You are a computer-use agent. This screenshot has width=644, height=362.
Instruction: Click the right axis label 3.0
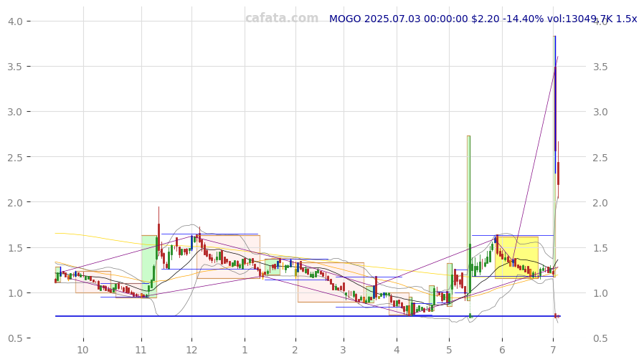600,112
